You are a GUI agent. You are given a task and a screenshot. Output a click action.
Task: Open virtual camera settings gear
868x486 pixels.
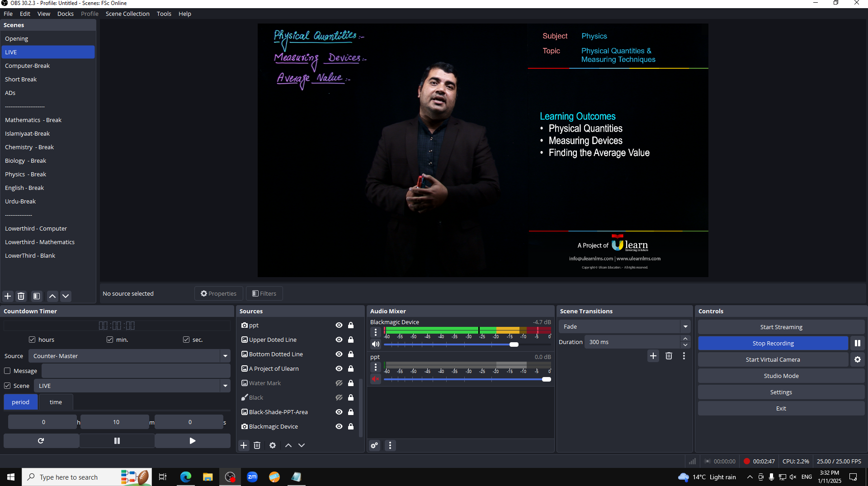tap(857, 359)
